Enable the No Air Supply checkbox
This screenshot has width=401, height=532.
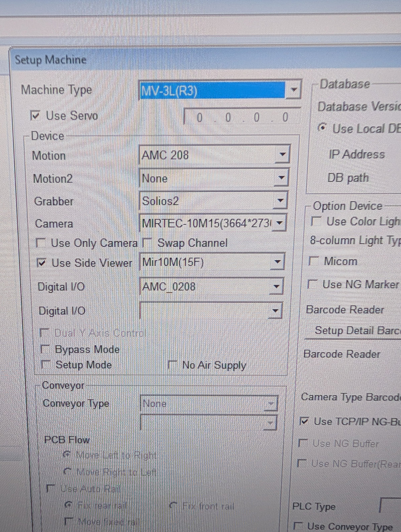tap(172, 365)
